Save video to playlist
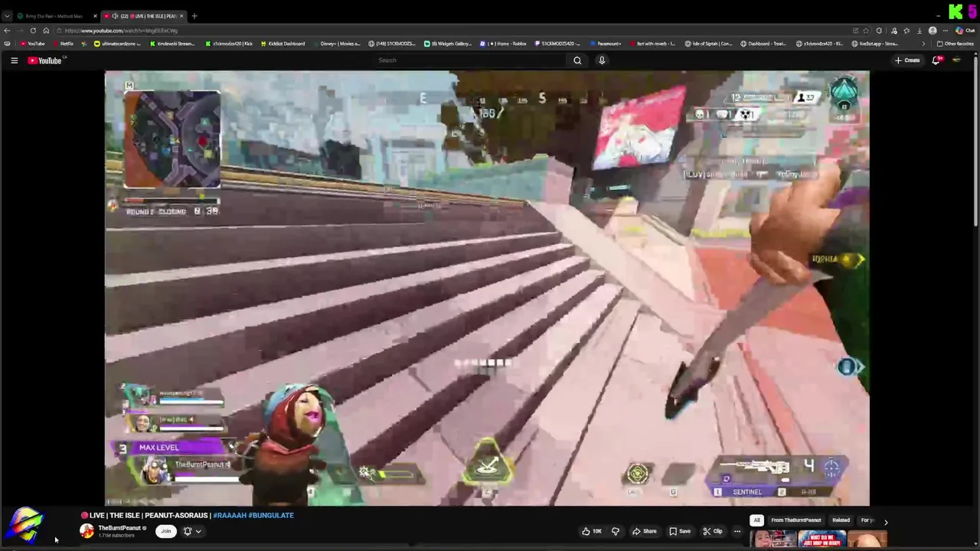Image resolution: width=980 pixels, height=551 pixels. click(679, 531)
